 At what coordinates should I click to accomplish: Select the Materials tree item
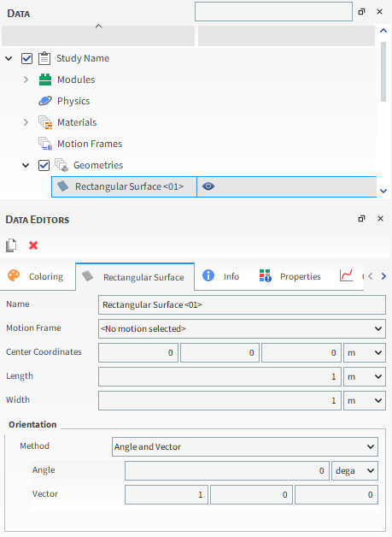77,122
